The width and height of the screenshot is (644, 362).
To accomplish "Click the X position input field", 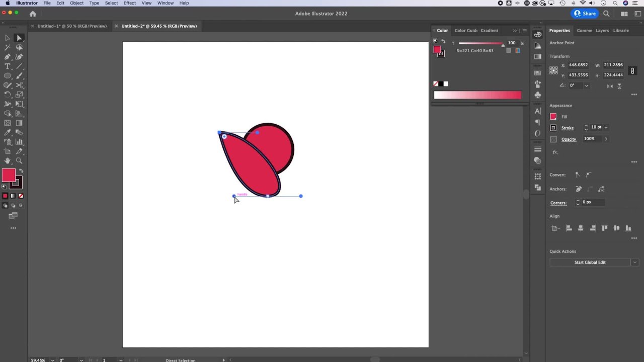I will click(x=578, y=65).
